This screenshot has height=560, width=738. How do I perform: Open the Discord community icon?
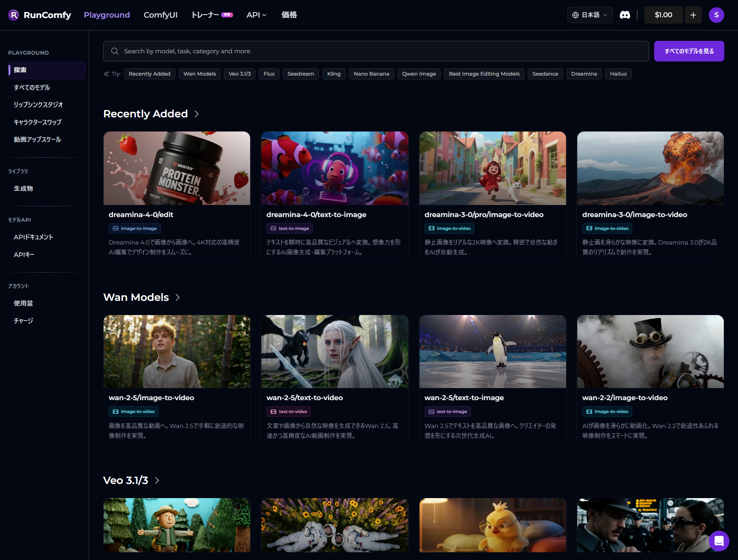pyautogui.click(x=625, y=15)
